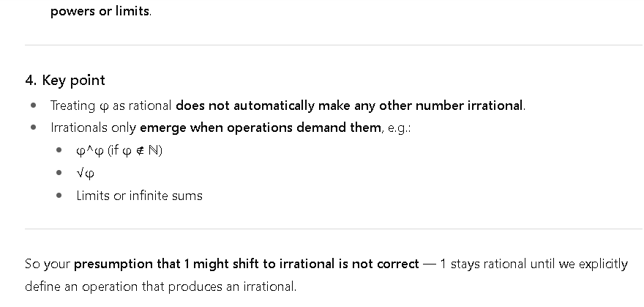
Task: Click the words "So your"
Action: coord(47,264)
